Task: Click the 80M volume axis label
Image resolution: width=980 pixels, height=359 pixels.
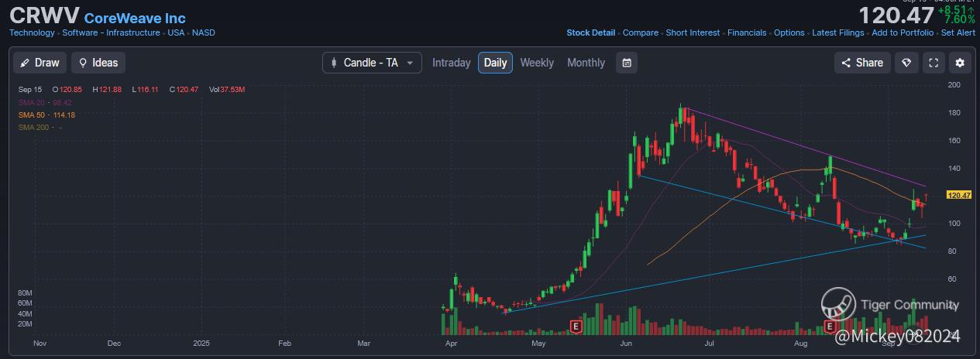Action: [x=24, y=293]
